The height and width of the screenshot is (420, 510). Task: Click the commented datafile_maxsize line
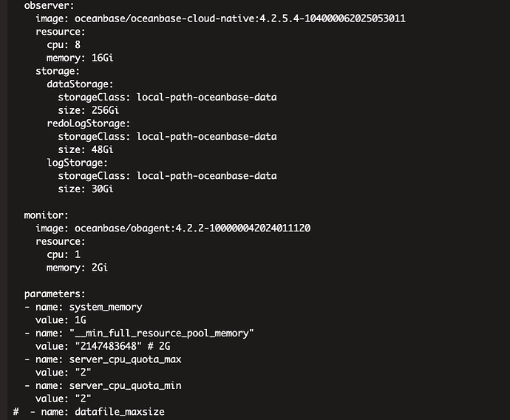point(89,412)
